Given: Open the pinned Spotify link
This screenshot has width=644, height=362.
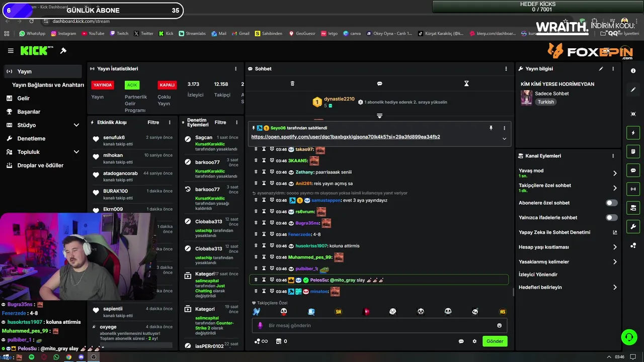Looking at the screenshot, I should (x=346, y=137).
